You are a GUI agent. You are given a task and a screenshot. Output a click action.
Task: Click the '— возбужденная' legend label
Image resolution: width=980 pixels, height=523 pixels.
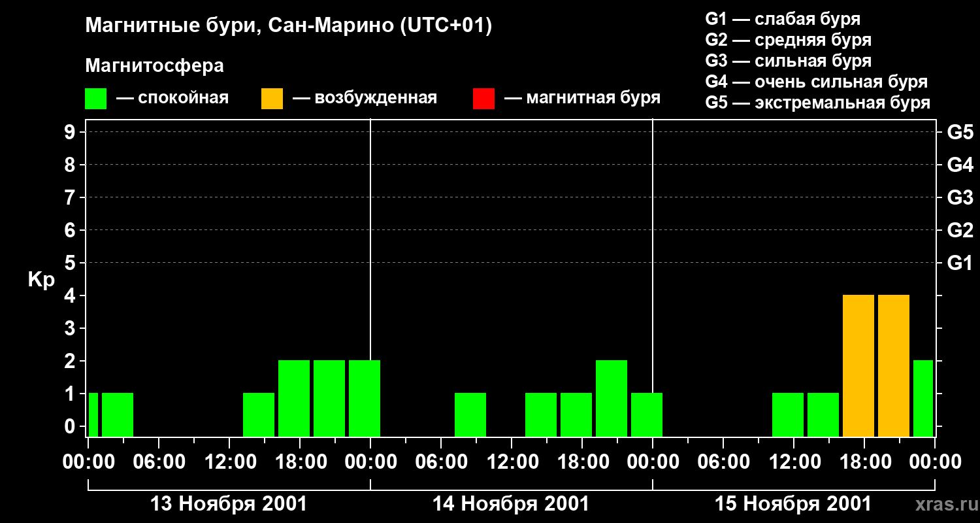click(365, 98)
